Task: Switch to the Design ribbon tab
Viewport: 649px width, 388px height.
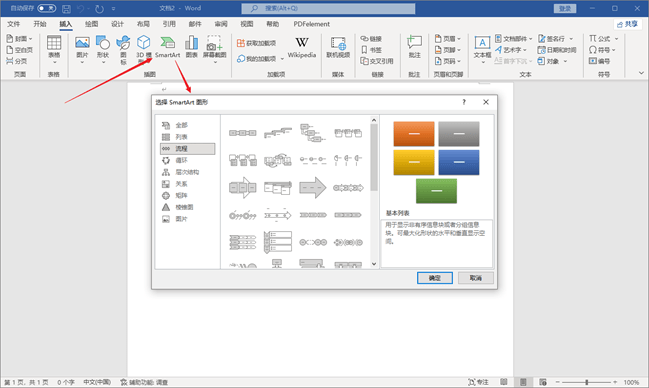Action: click(x=117, y=24)
